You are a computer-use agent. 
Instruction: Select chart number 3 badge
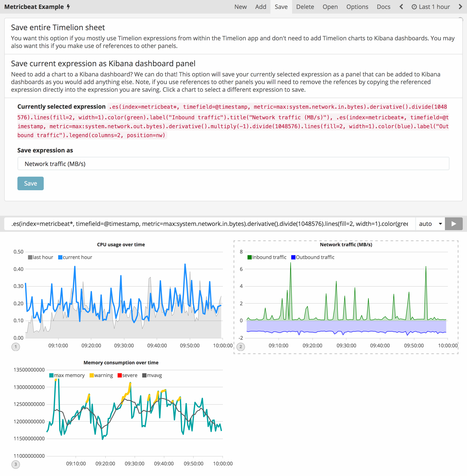[16, 464]
